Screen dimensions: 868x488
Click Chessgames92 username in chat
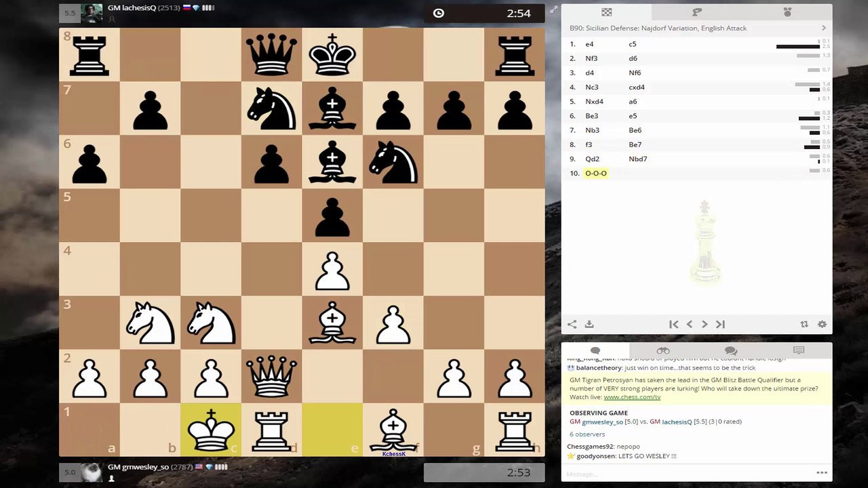[590, 447]
